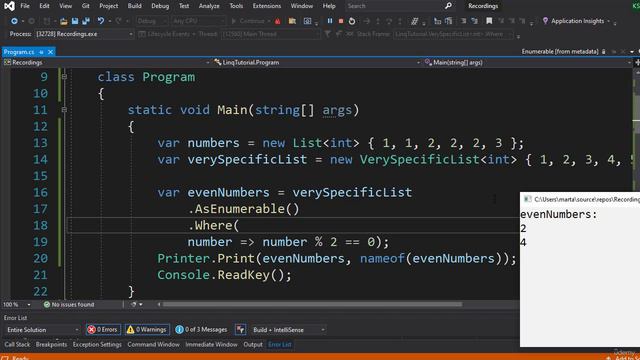Open the Stack Frame dropdown
The width and height of the screenshot is (640, 360).
(453, 34)
